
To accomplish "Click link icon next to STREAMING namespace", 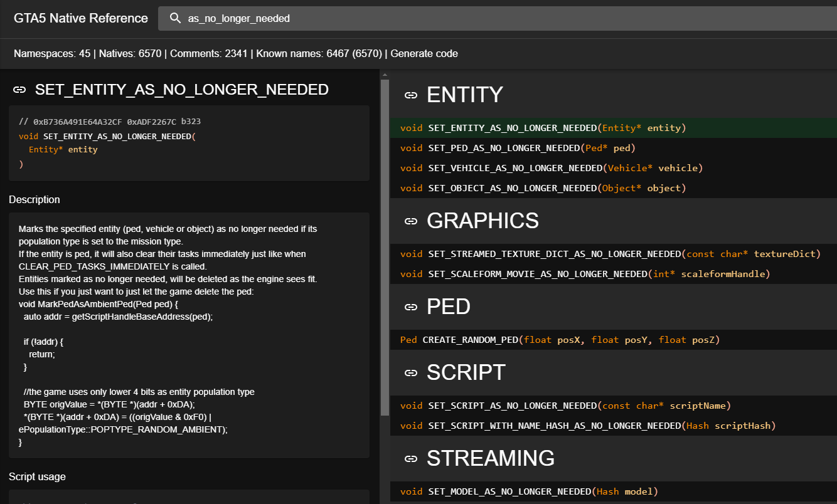I will [411, 459].
